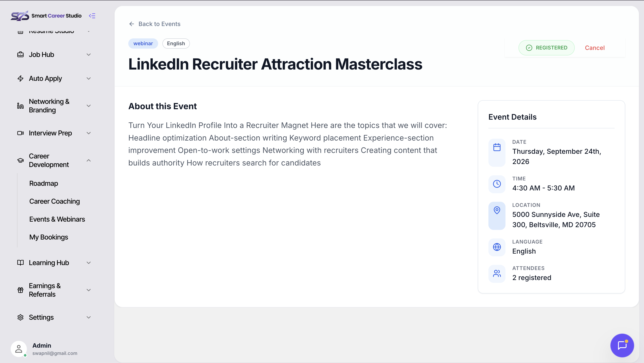Image resolution: width=644 pixels, height=363 pixels.
Task: Expand the Interview Prep chevron
Action: [89, 133]
